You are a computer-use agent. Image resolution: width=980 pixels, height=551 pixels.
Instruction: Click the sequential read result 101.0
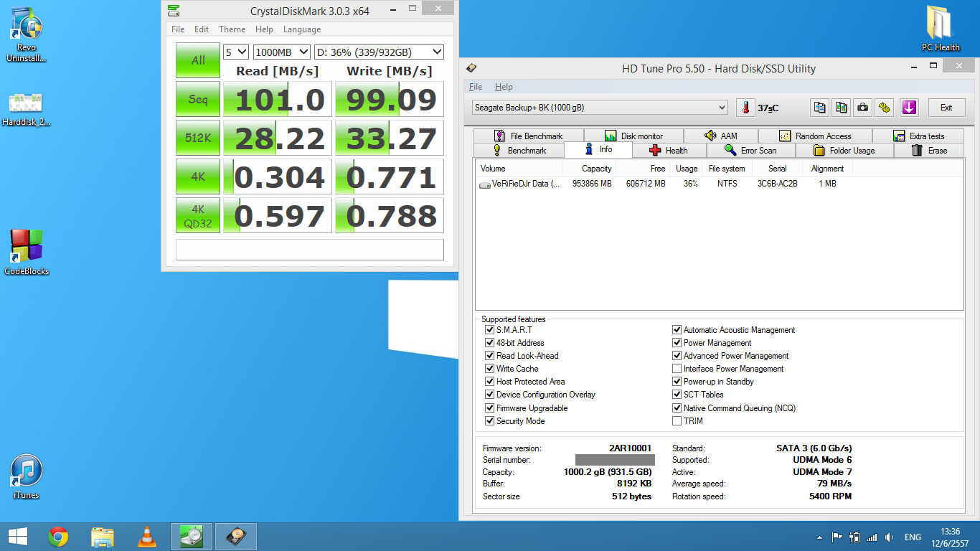pos(278,99)
